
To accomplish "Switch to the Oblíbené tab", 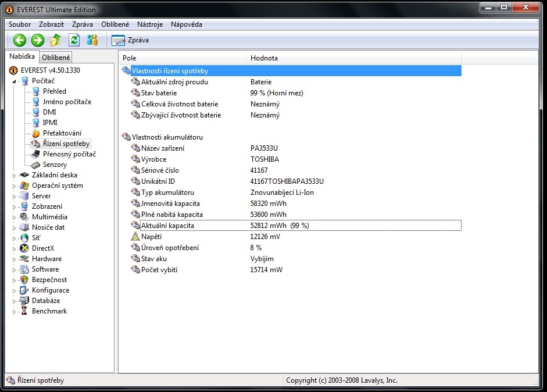I will click(56, 57).
